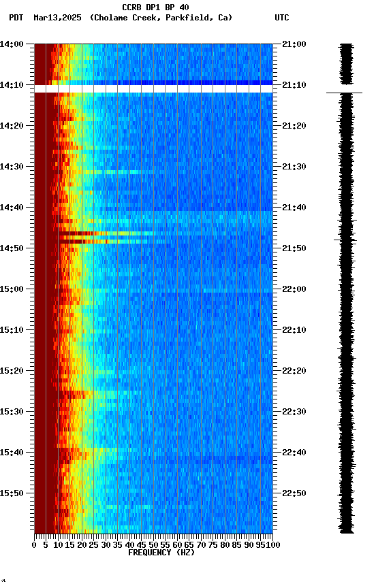
Task: Click the 'FREQUENCY (HZ)' axis label
Action: pyautogui.click(x=161, y=553)
